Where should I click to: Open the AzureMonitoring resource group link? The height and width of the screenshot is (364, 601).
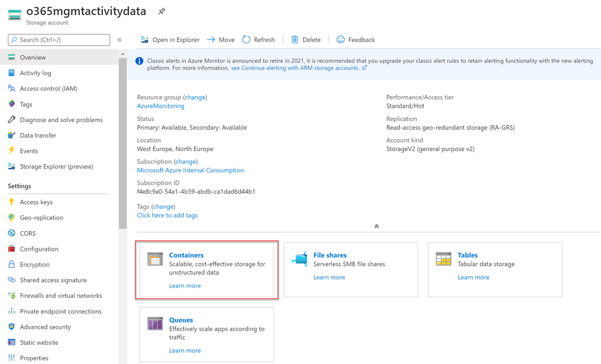click(x=161, y=106)
